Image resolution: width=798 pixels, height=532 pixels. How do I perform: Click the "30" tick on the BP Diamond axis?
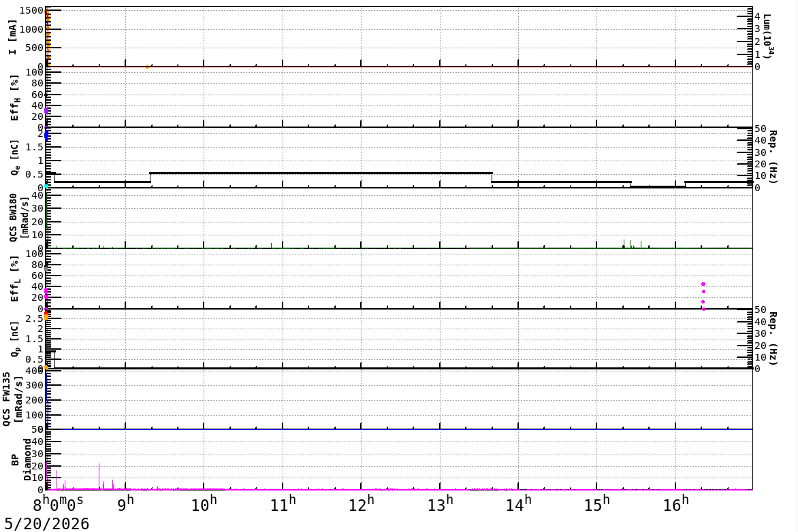pyautogui.click(x=37, y=454)
